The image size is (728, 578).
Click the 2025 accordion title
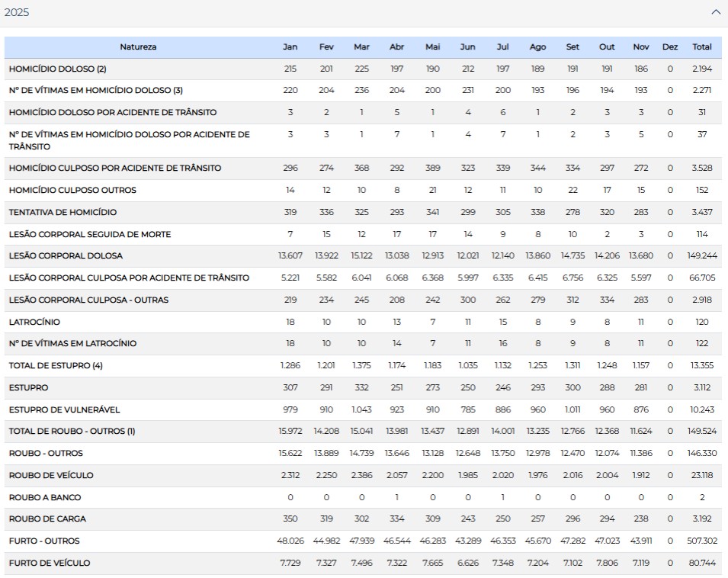[x=17, y=12]
